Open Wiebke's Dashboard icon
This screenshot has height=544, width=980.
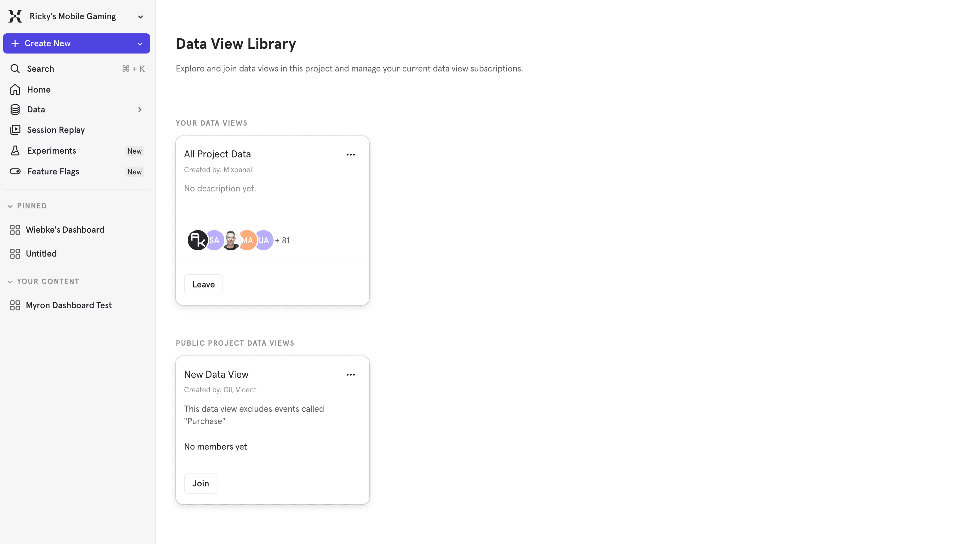coord(15,229)
